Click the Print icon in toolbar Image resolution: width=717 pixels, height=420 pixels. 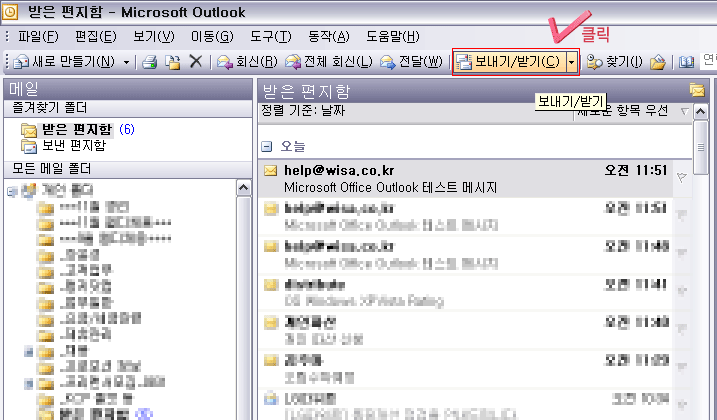(149, 62)
